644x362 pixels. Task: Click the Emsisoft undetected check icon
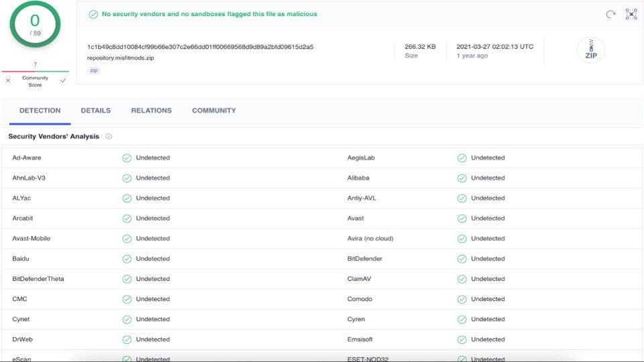click(462, 339)
